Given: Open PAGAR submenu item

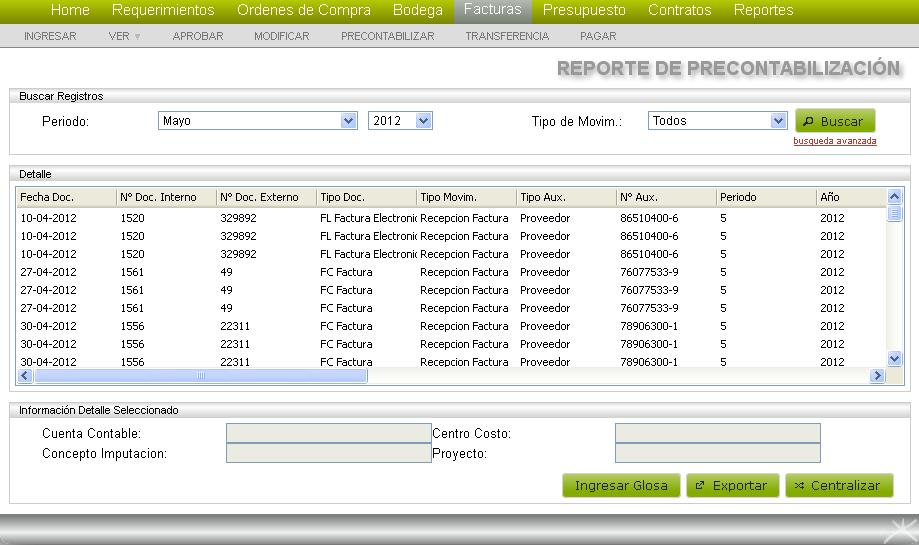Looking at the screenshot, I should point(598,36).
